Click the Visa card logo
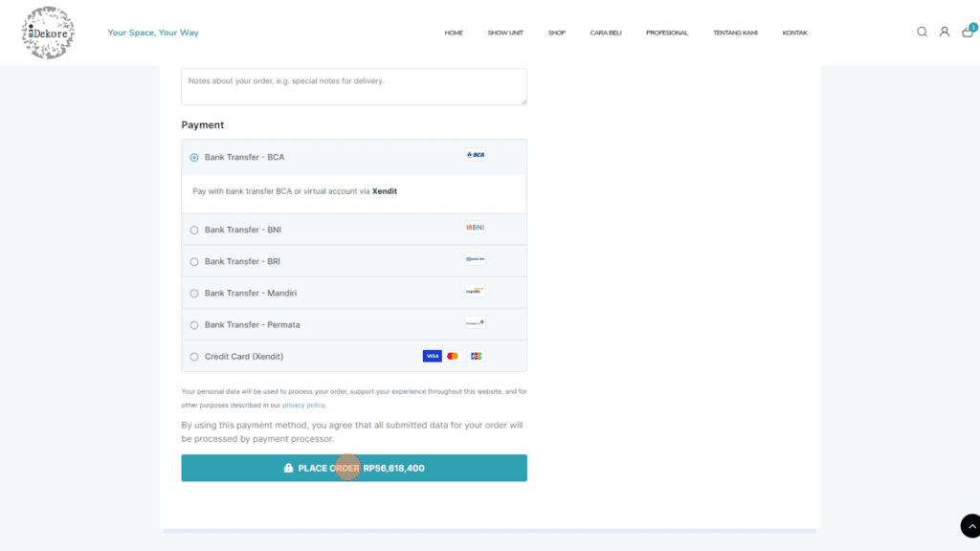The width and height of the screenshot is (980, 551). point(432,356)
